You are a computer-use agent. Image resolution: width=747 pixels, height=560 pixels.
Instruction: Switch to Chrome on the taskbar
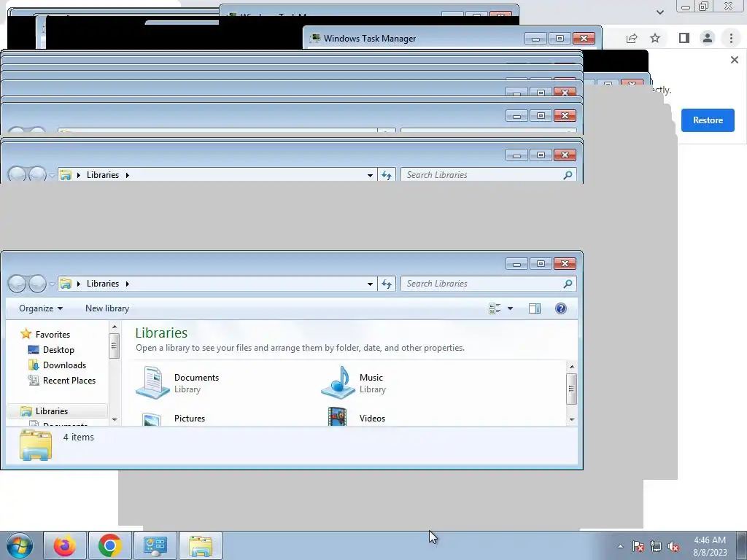pyautogui.click(x=109, y=545)
